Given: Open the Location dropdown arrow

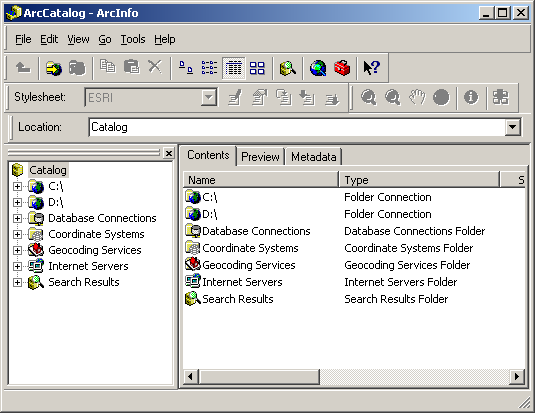Looking at the screenshot, I should pyautogui.click(x=512, y=127).
